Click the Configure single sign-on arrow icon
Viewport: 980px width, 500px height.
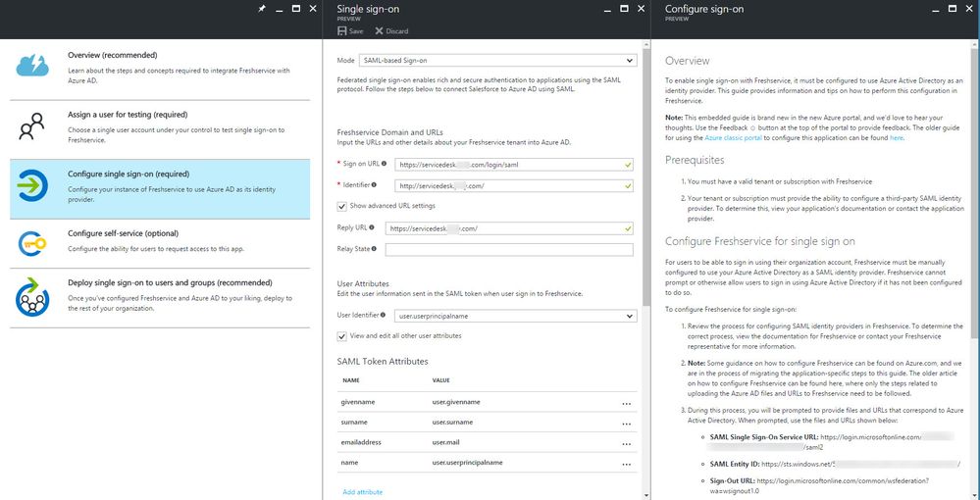31,185
